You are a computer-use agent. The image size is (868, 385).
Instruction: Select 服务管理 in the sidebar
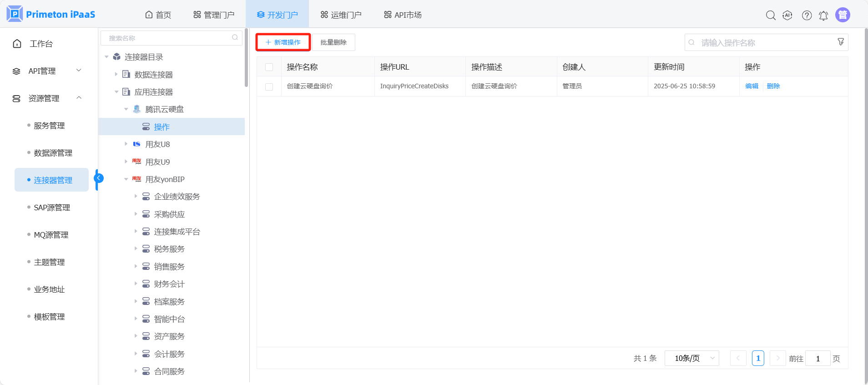pos(49,126)
